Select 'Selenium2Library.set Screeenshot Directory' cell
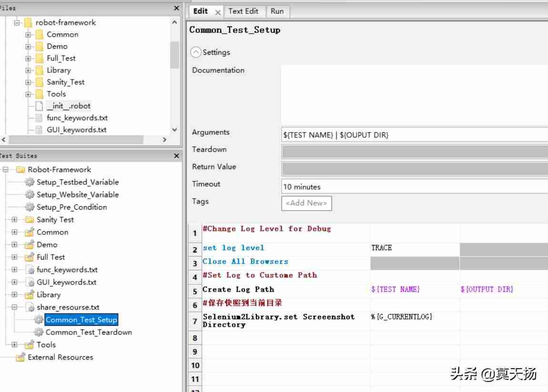The height and width of the screenshot is (392, 548). tap(286, 321)
